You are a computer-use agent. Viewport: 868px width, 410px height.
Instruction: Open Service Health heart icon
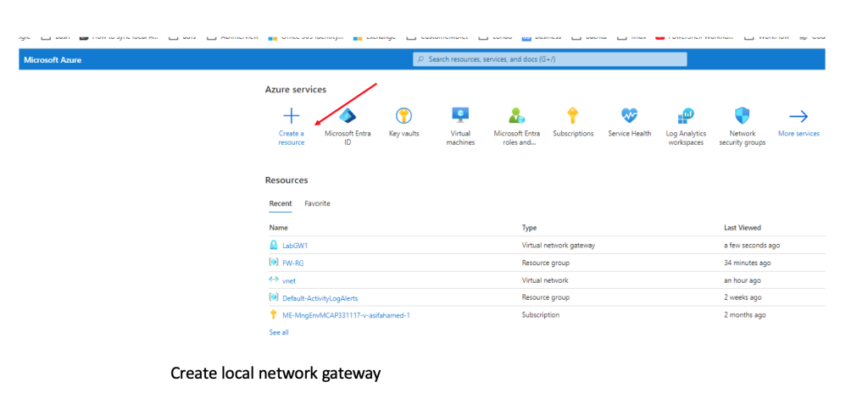coord(629,117)
